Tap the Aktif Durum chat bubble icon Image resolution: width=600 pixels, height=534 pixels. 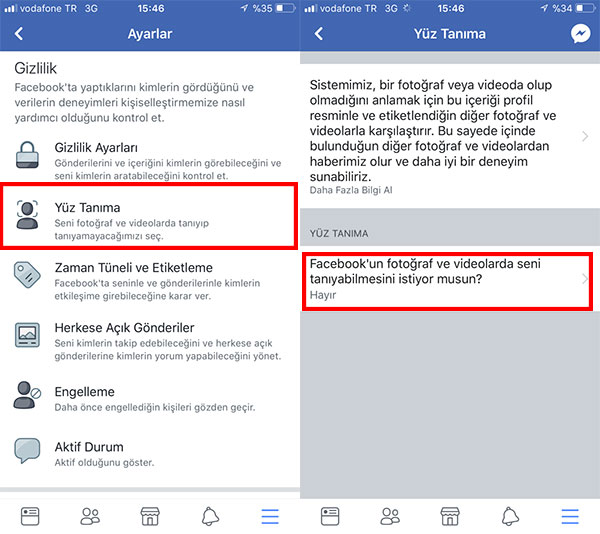point(27,451)
